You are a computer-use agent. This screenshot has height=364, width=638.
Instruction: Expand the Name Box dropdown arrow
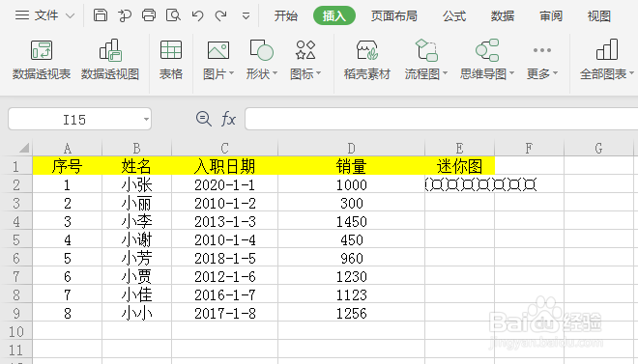coord(146,120)
